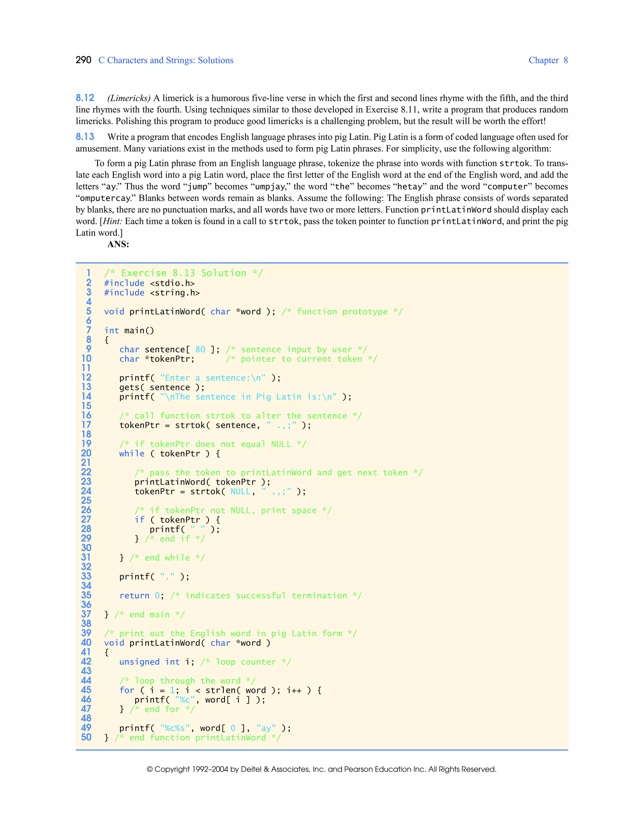Click the 'return 0;' statement

142,595
